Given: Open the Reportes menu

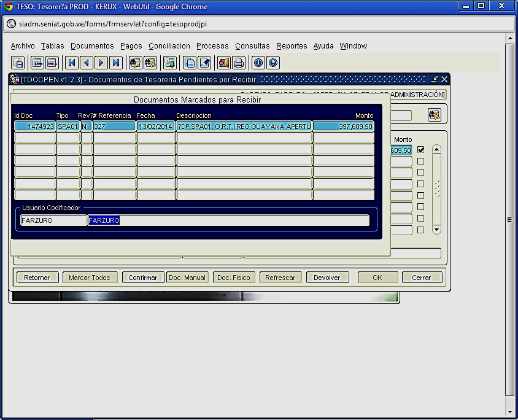Looking at the screenshot, I should [x=292, y=46].
